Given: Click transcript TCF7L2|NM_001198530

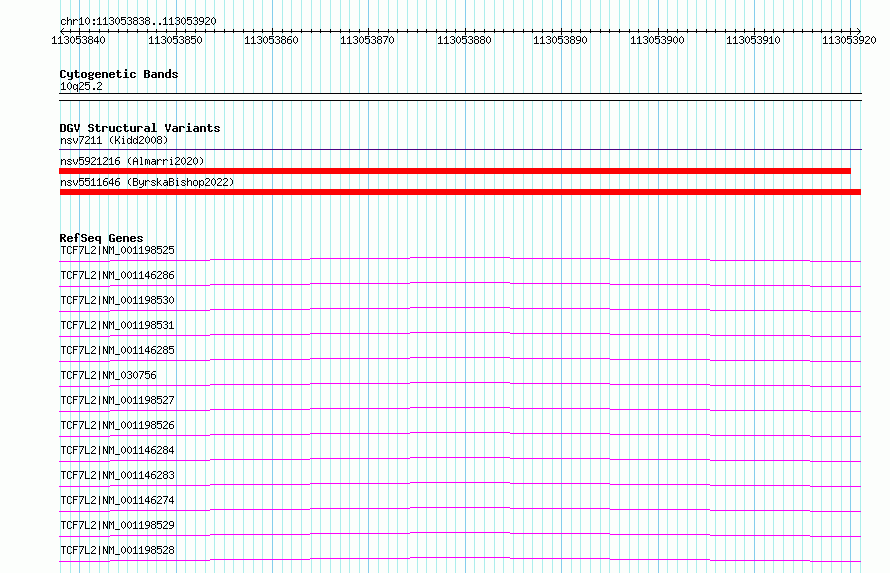Looking at the screenshot, I should click(117, 300).
